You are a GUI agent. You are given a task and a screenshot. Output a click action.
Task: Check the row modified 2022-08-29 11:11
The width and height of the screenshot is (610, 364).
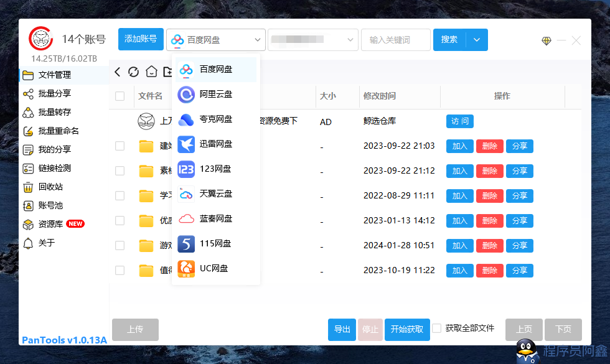[120, 195]
